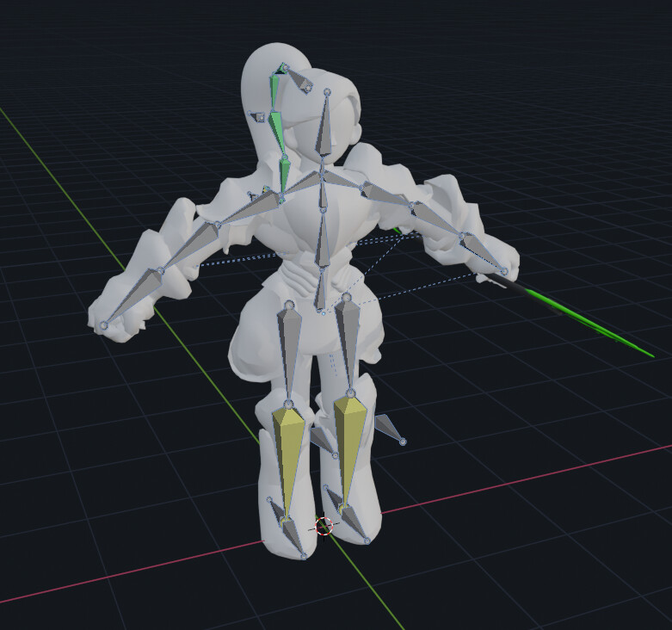Select the yellow shin bone on the sword side

coord(349,446)
